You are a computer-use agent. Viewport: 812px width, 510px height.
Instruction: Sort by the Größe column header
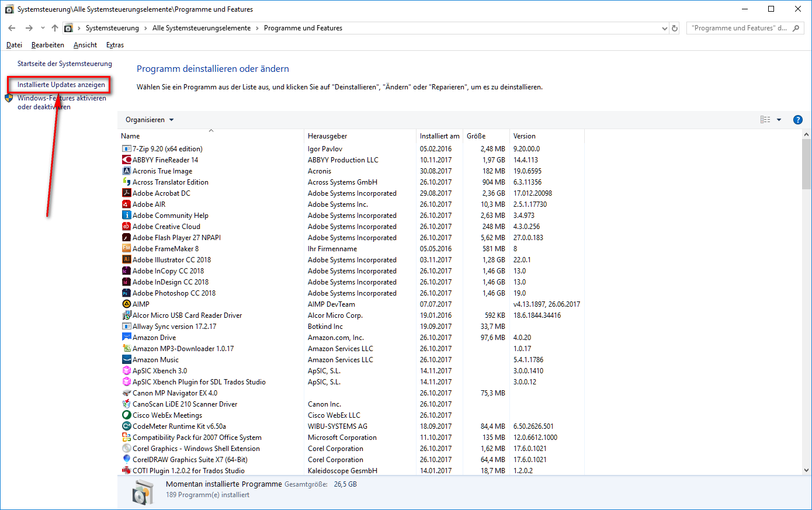click(486, 136)
